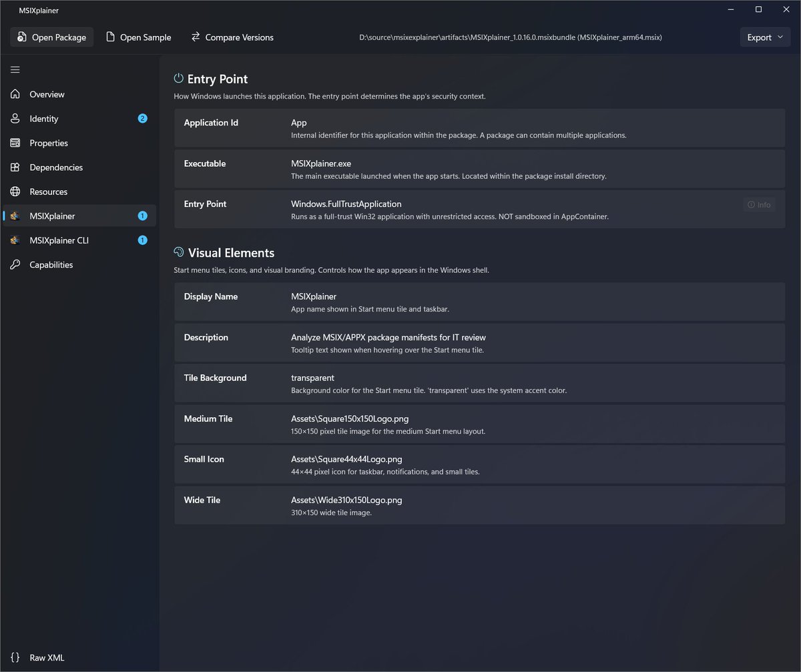Select the Application Id value 'App'
Screen dimensions: 801x672
[x=299, y=123]
